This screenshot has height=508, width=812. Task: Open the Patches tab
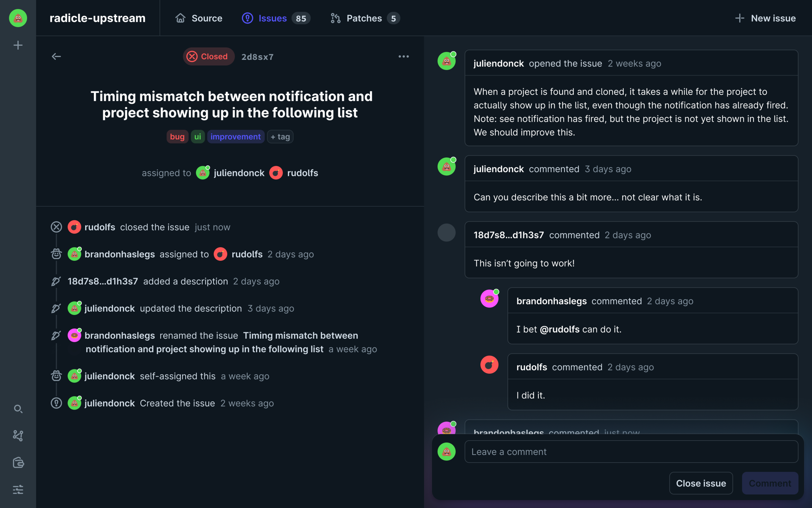click(364, 18)
